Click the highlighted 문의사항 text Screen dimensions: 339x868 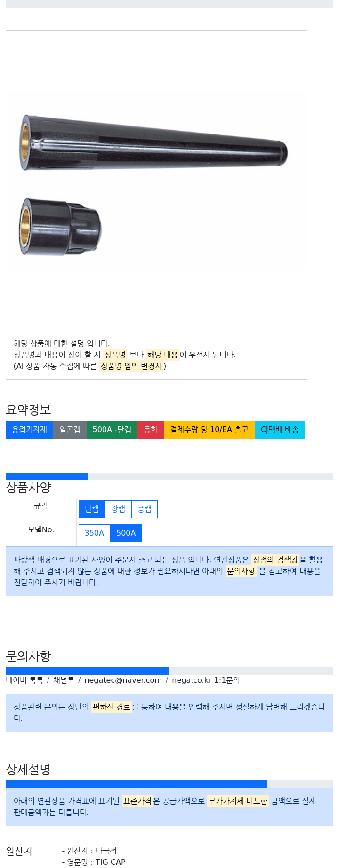click(x=241, y=571)
